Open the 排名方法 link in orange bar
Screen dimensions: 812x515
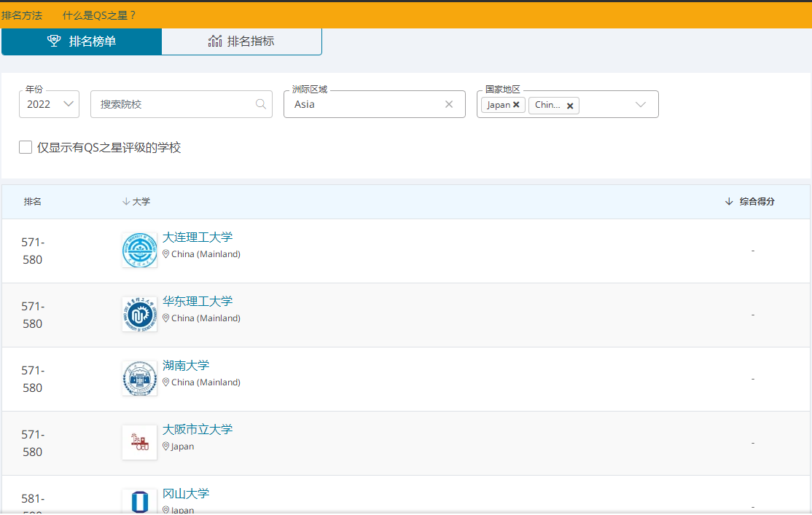pyautogui.click(x=22, y=15)
